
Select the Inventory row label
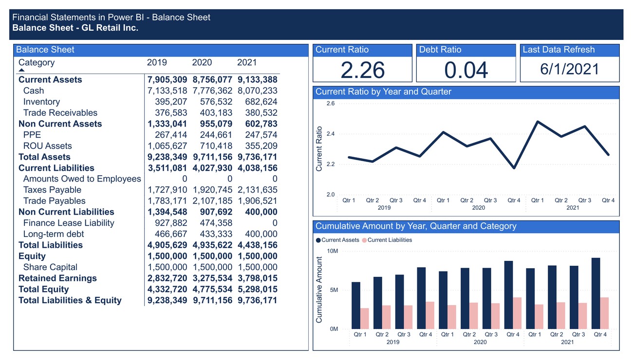[41, 102]
